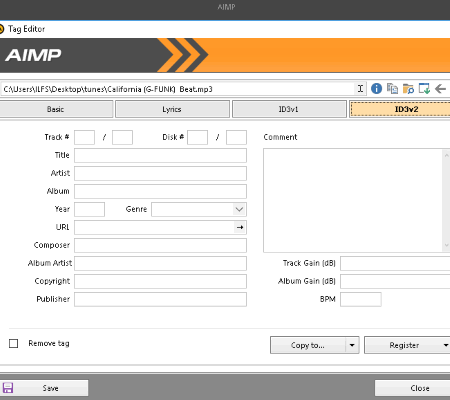Toggle the Remove tag checkbox
The height and width of the screenshot is (400, 450).
13,343
